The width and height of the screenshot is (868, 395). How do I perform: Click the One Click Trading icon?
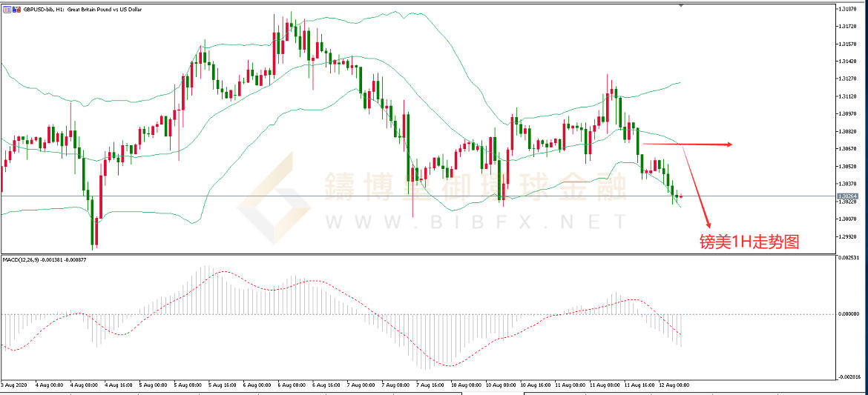click(7, 9)
